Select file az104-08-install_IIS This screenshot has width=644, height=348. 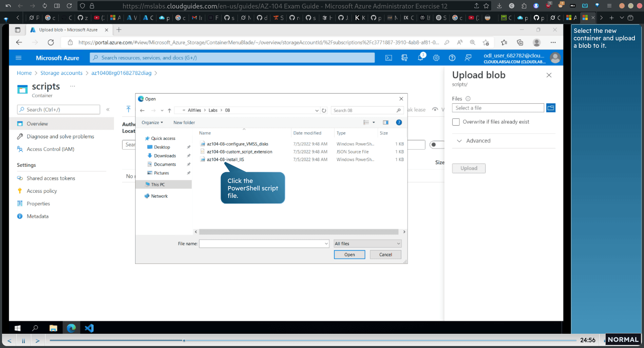(x=225, y=160)
